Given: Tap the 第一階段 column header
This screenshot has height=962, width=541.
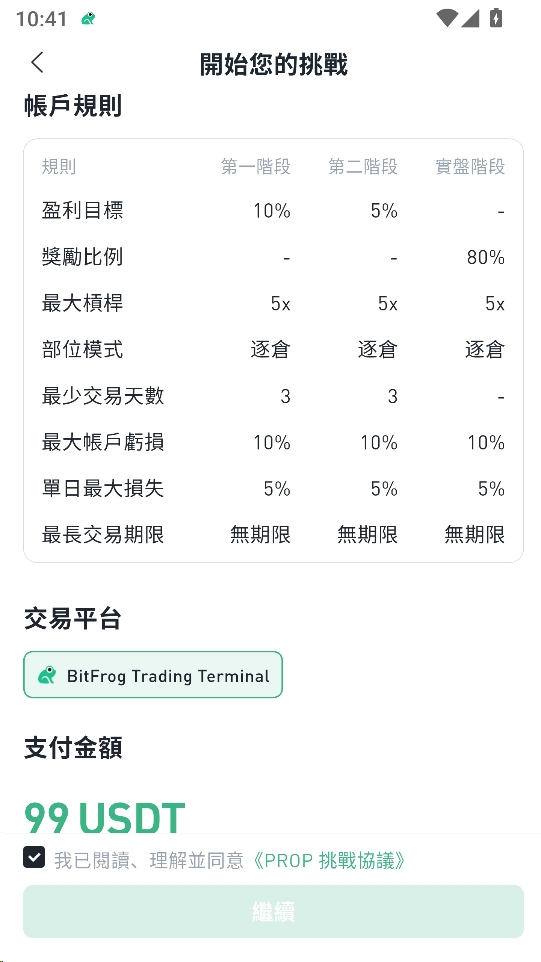Looking at the screenshot, I should click(x=256, y=167).
